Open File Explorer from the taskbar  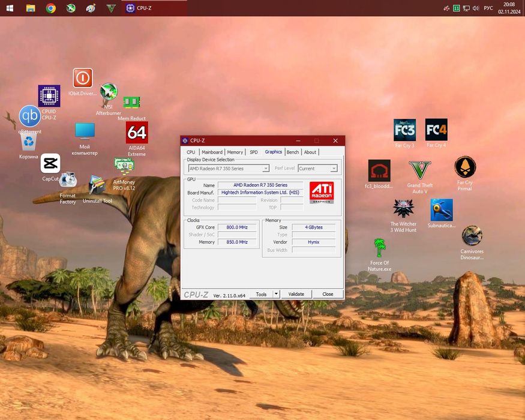coord(31,8)
